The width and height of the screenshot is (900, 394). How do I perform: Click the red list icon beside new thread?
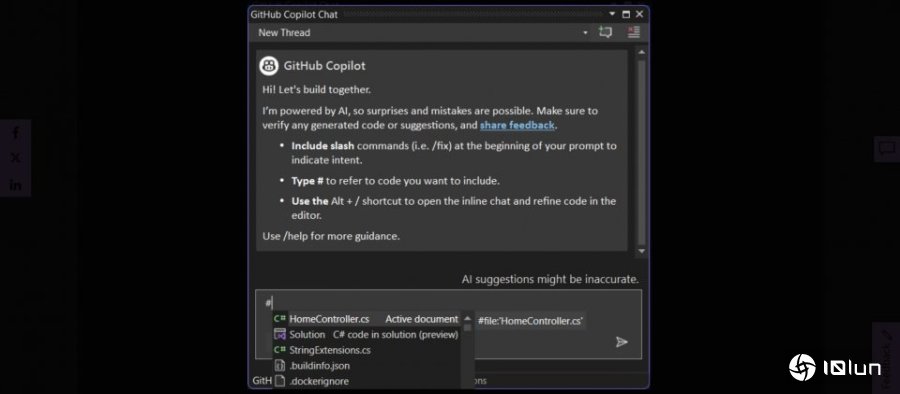coord(634,32)
